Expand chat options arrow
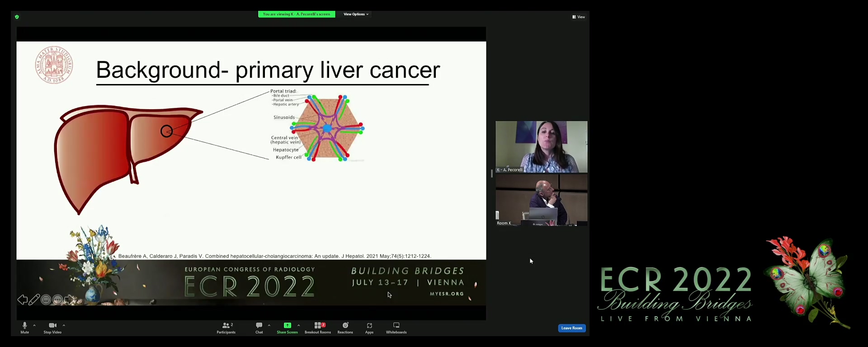This screenshot has height=347, width=868. (269, 325)
